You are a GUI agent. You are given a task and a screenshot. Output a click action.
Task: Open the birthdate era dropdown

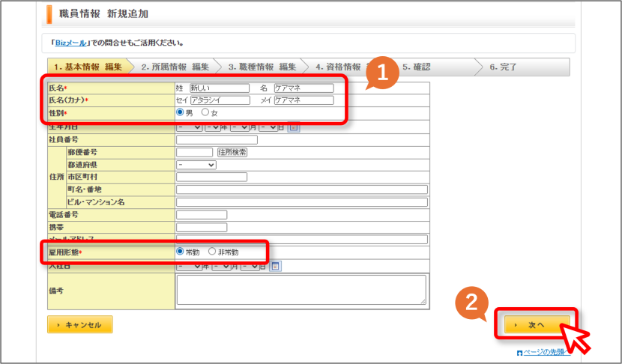(x=190, y=127)
